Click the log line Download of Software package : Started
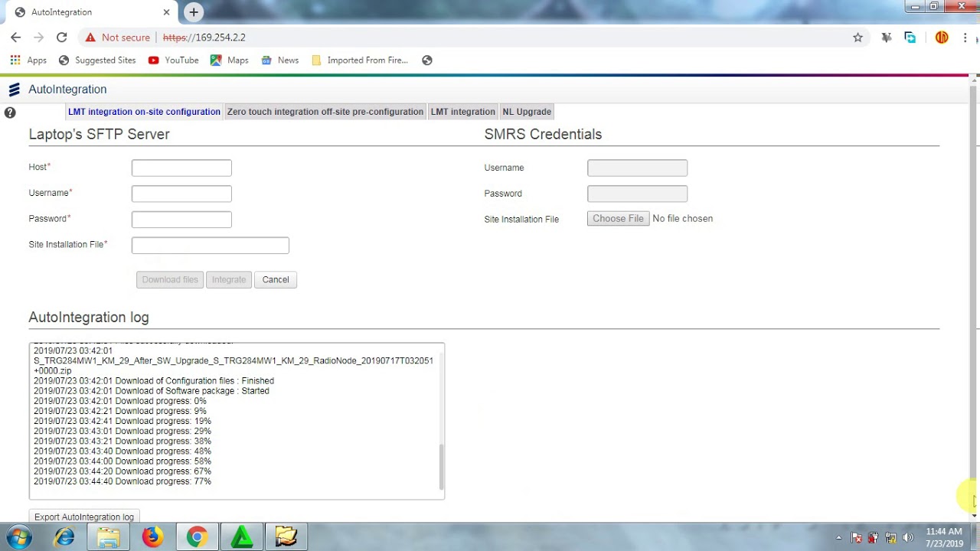980x551 pixels. (152, 391)
